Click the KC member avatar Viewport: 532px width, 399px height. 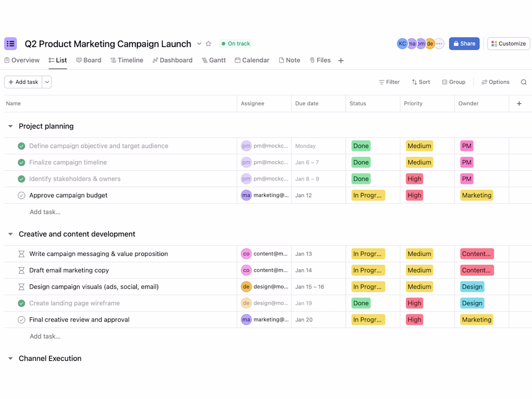402,44
